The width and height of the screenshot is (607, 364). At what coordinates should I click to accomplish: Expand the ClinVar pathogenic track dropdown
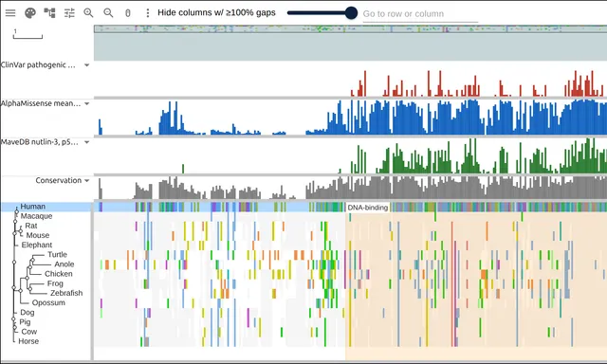click(86, 65)
